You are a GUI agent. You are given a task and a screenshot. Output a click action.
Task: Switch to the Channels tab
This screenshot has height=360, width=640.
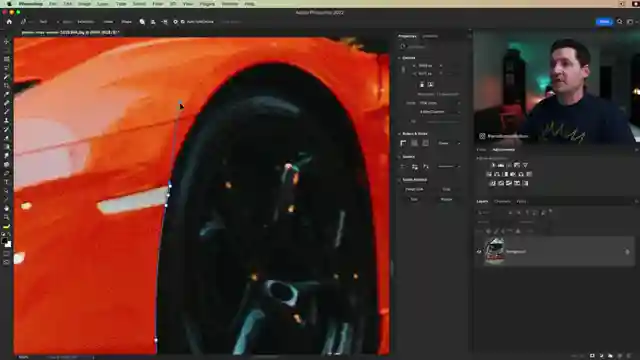(x=502, y=202)
